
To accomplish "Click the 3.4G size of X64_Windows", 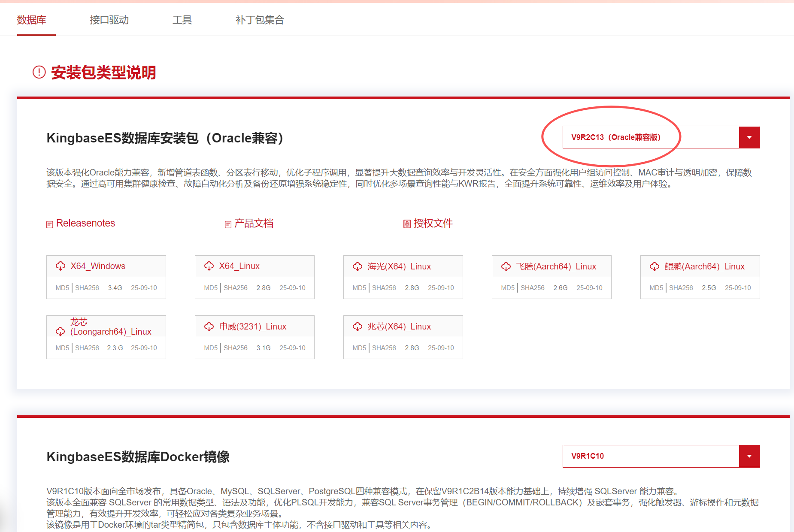I will pyautogui.click(x=115, y=288).
